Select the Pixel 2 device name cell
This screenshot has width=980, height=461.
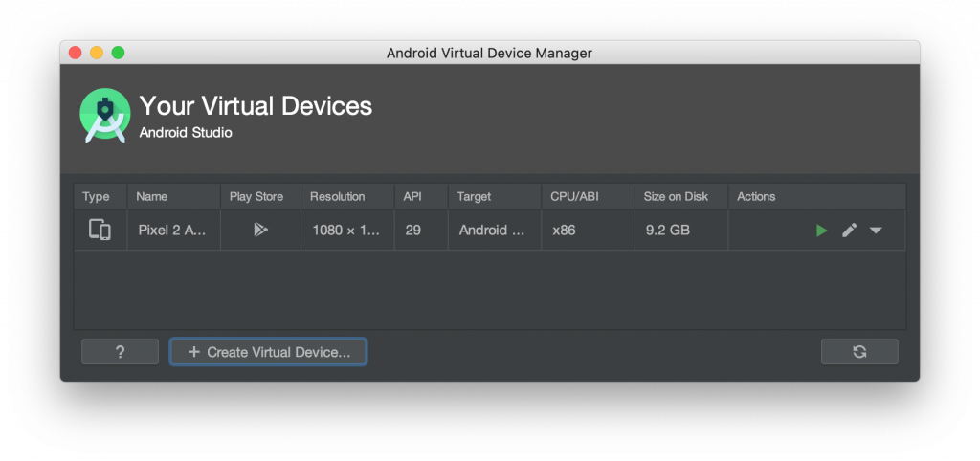[x=172, y=230]
